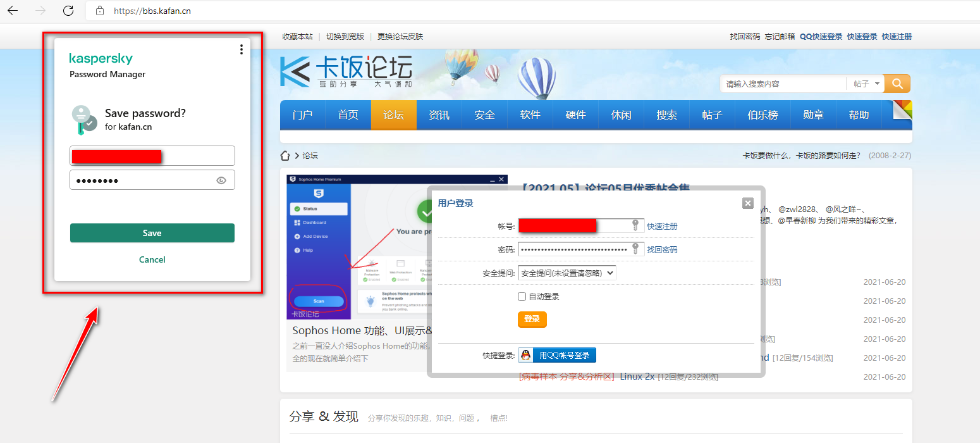Click the 请输入搜索内容 search box
980x443 pixels.
783,84
